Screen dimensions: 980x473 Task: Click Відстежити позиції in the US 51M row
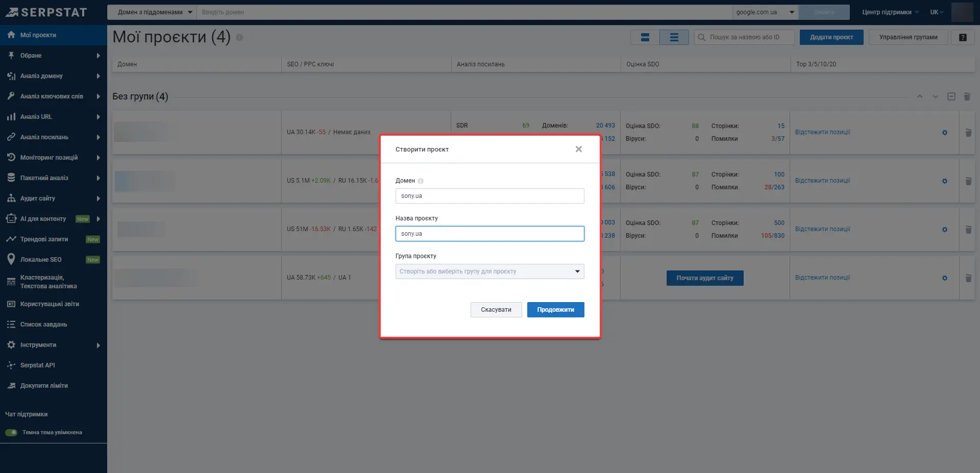[x=822, y=229]
